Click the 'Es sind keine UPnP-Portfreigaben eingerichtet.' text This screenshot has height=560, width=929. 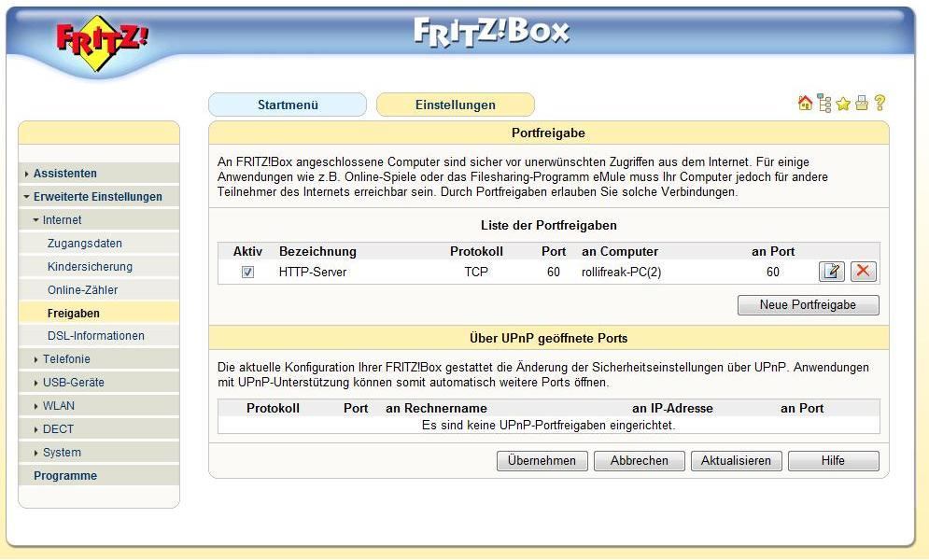click(549, 426)
